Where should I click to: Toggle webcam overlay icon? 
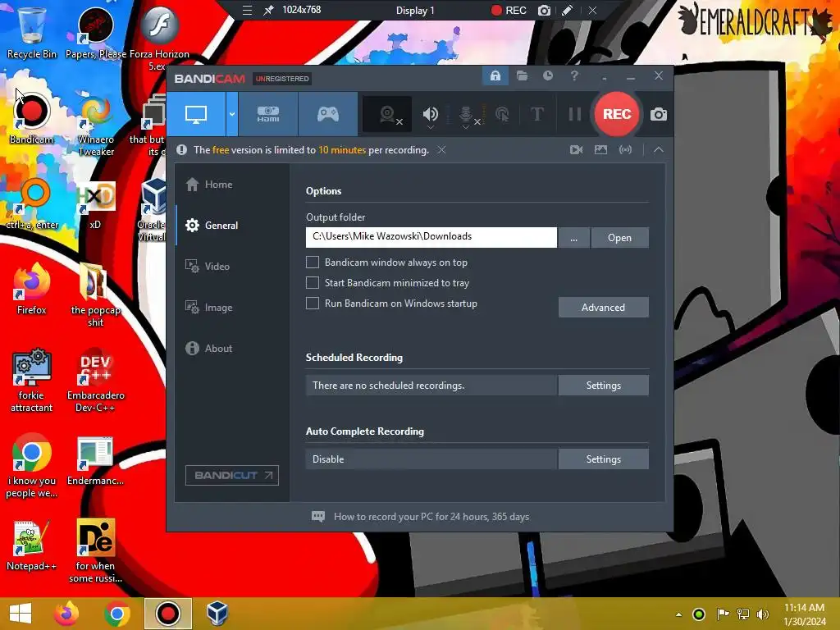pyautogui.click(x=387, y=114)
